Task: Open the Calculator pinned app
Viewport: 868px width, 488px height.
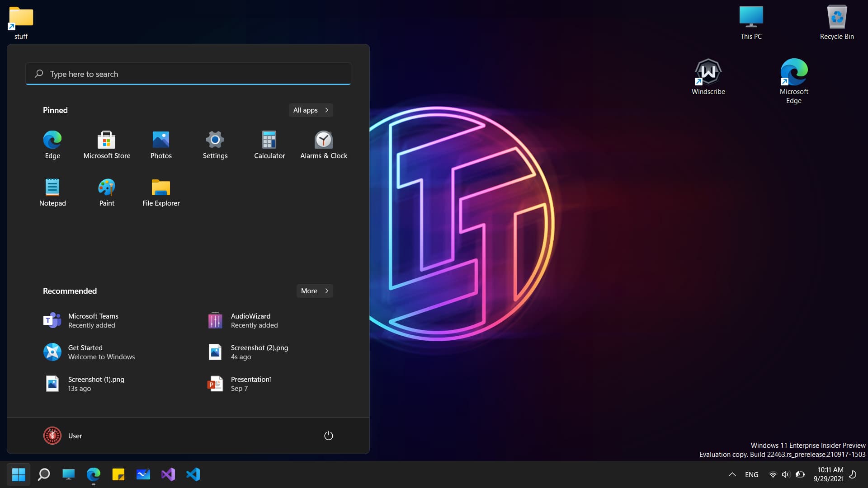Action: click(269, 145)
